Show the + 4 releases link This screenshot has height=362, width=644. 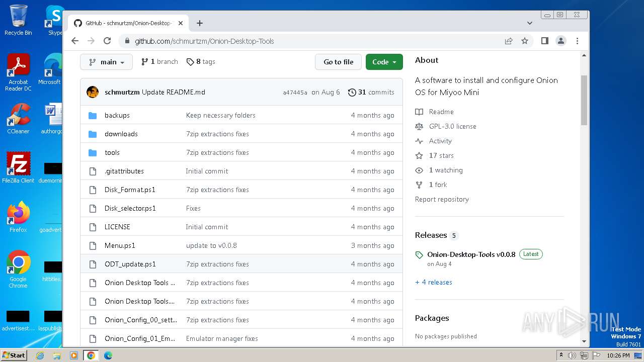[434, 282]
